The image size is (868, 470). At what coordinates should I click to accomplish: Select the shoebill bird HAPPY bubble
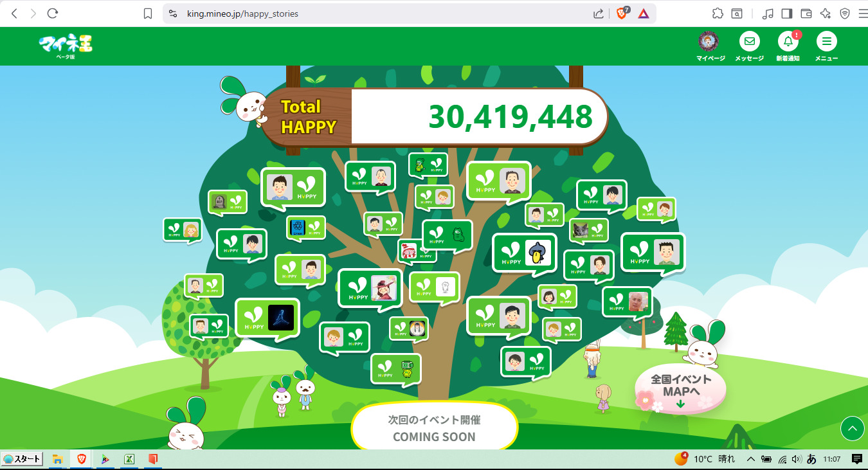coord(524,253)
